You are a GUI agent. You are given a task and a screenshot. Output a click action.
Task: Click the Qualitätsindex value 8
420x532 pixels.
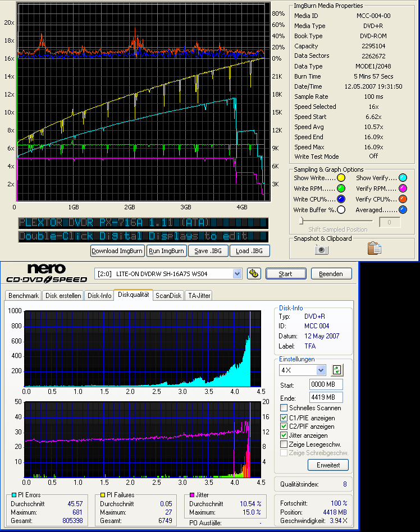(x=345, y=484)
